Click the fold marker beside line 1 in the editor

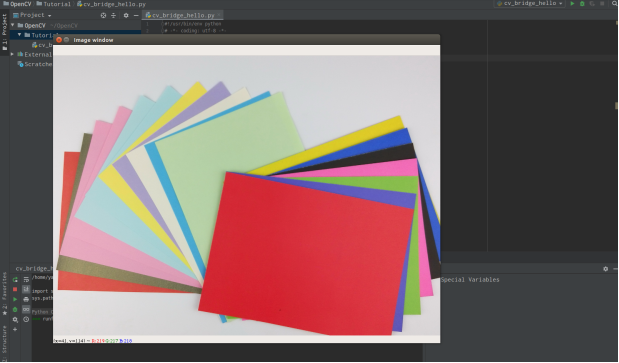tap(162, 24)
